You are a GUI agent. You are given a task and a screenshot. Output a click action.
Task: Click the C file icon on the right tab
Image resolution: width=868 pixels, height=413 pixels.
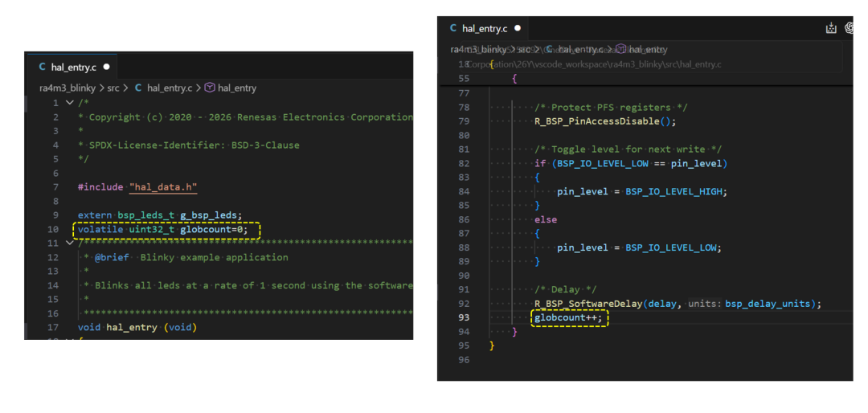pos(452,28)
